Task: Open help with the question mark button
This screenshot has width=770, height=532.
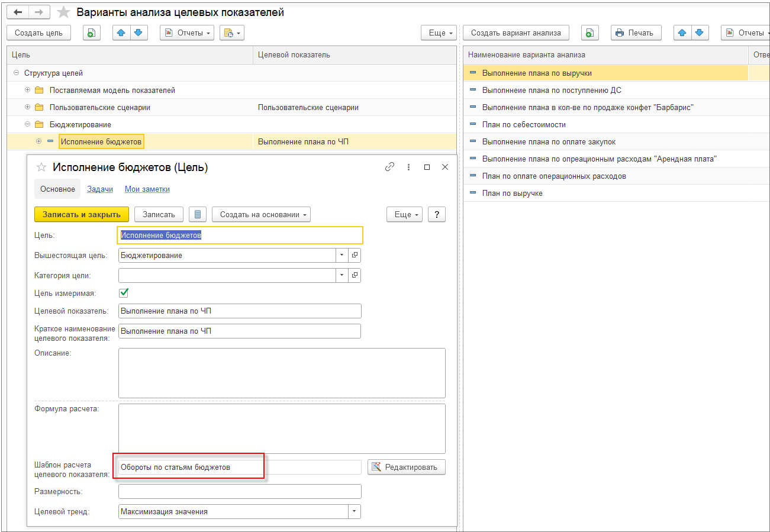Action: point(436,214)
